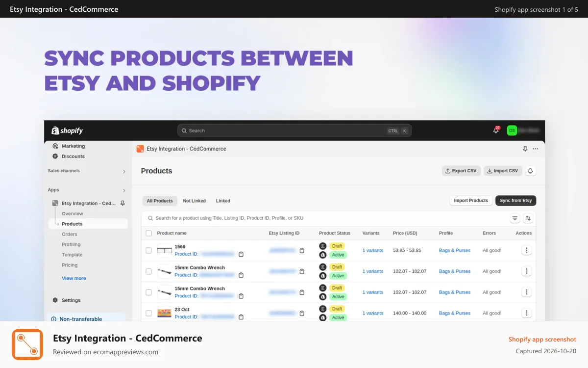Click the Export CSV button
Screen dimensions: 588x368
tap(461, 171)
